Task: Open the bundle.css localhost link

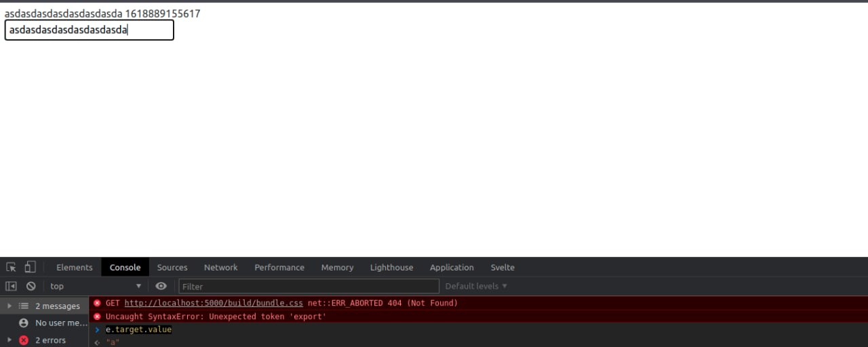Action: (214, 303)
